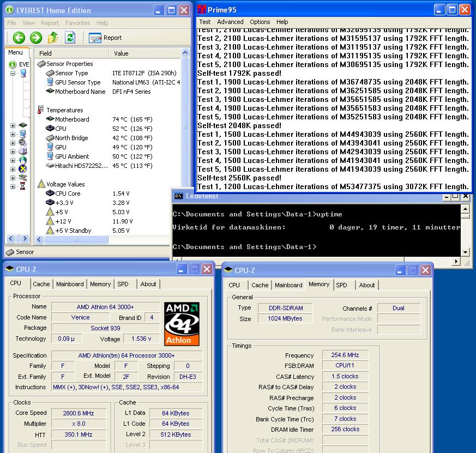Select the Devices card icon in tree
The width and height of the screenshot is (476, 453).
pyautogui.click(x=23, y=178)
